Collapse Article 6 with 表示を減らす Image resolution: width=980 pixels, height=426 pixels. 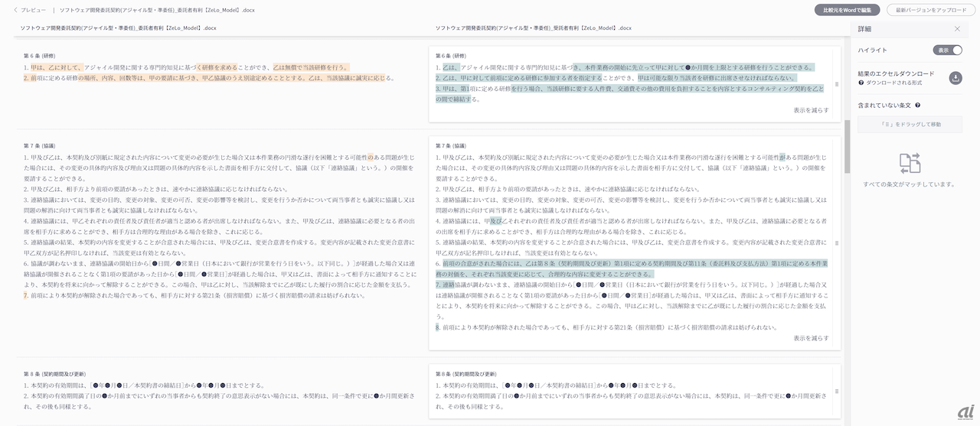tap(811, 110)
